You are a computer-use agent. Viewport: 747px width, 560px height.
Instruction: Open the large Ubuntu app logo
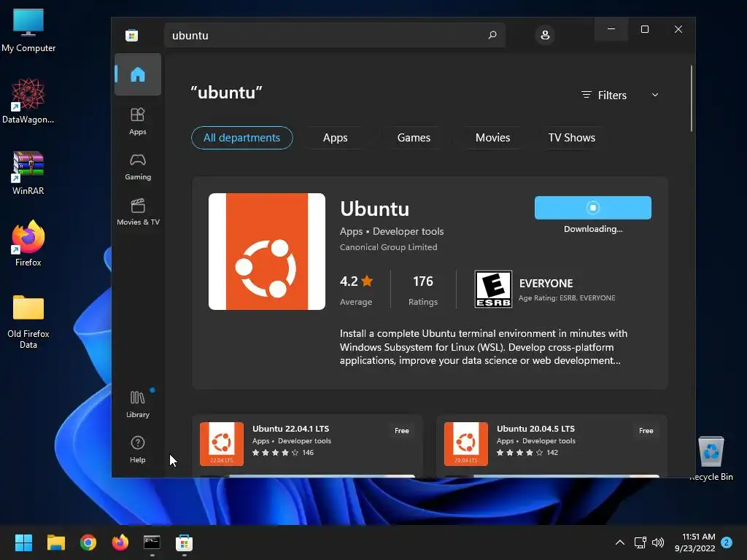(x=267, y=252)
